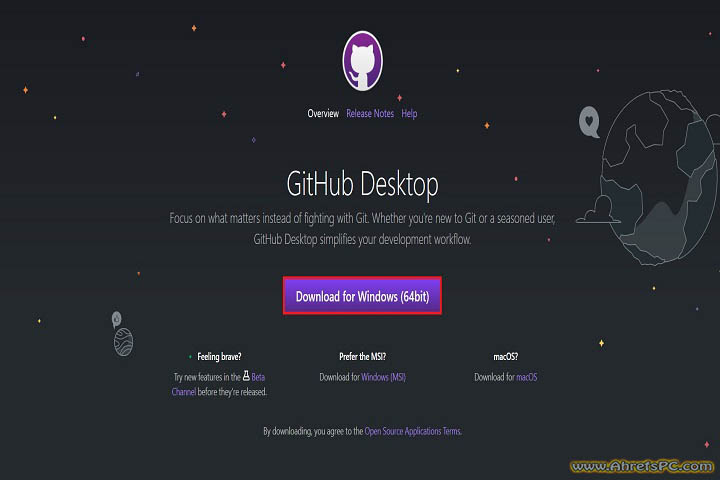This screenshot has height=480, width=720.
Task: Open the Release Notes tab
Action: (370, 113)
